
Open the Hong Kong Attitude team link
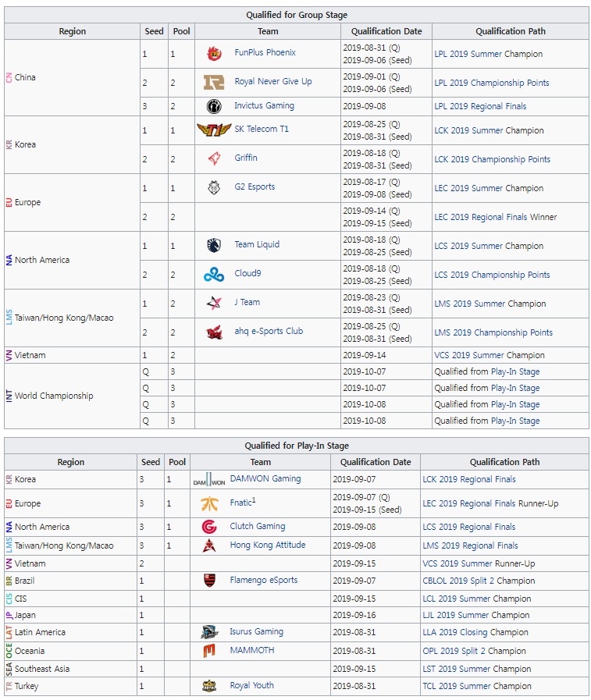267,545
